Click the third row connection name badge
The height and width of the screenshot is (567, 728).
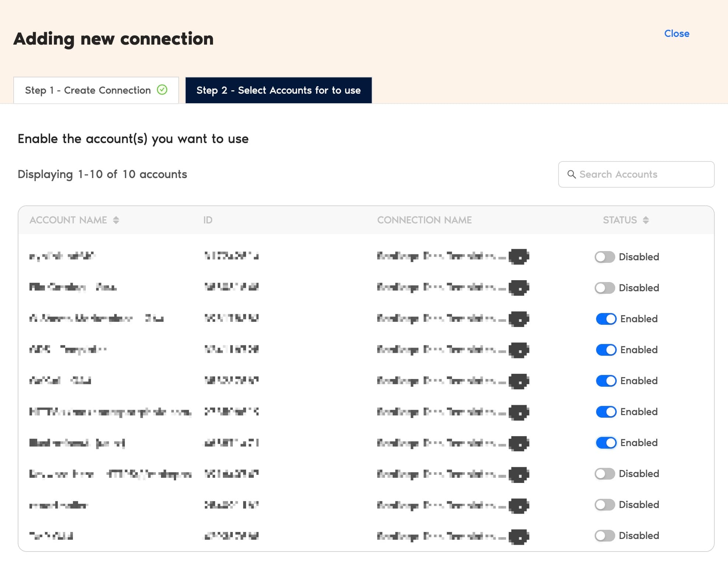point(519,319)
